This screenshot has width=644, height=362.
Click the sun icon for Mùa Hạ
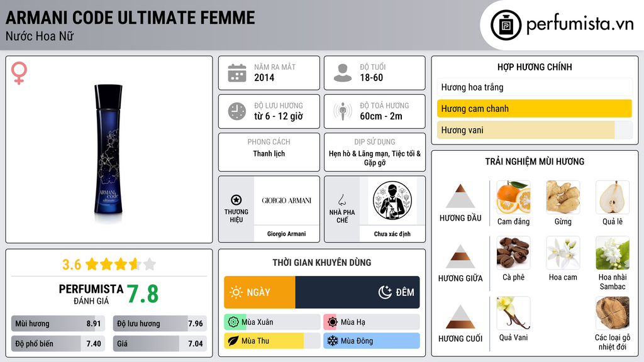pos(333,322)
